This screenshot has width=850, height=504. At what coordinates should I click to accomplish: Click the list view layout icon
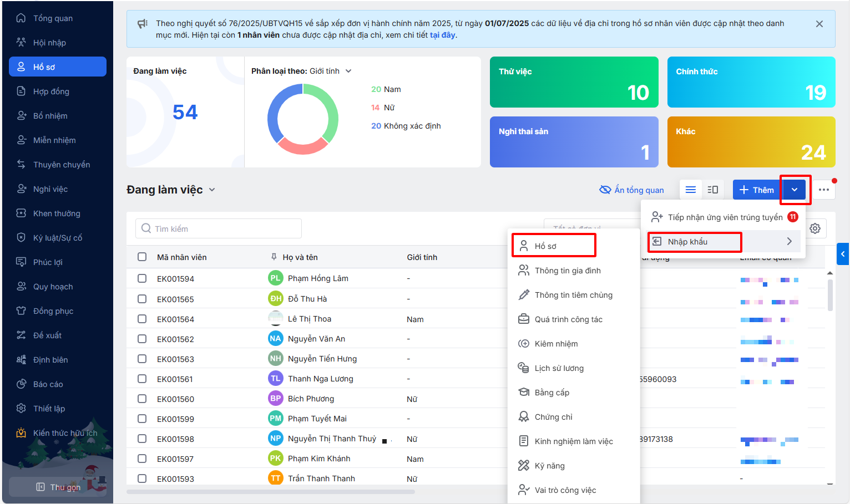point(690,190)
